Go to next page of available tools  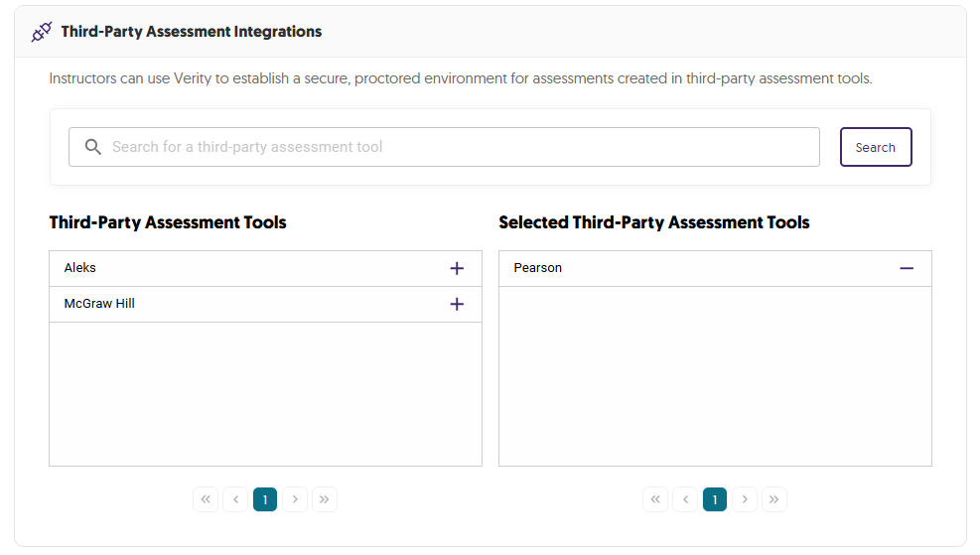click(x=295, y=499)
